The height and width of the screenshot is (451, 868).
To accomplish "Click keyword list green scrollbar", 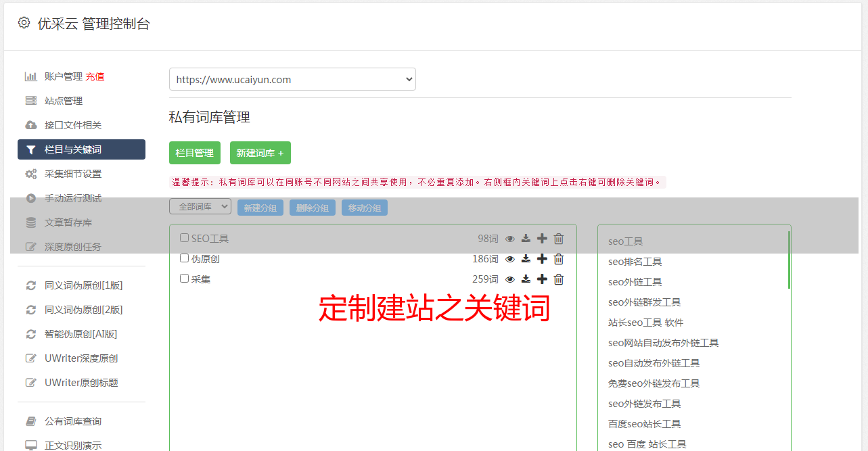I will point(789,260).
